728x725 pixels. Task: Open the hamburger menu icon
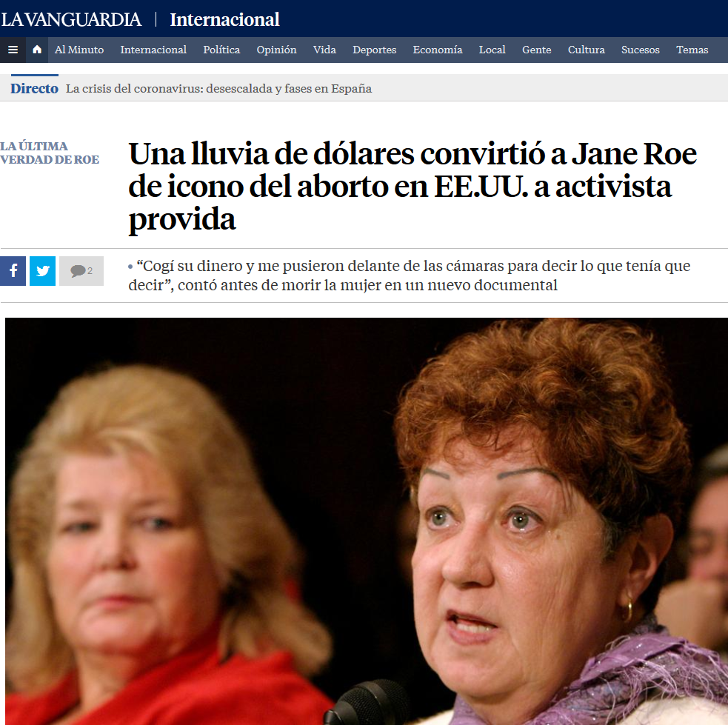point(13,50)
